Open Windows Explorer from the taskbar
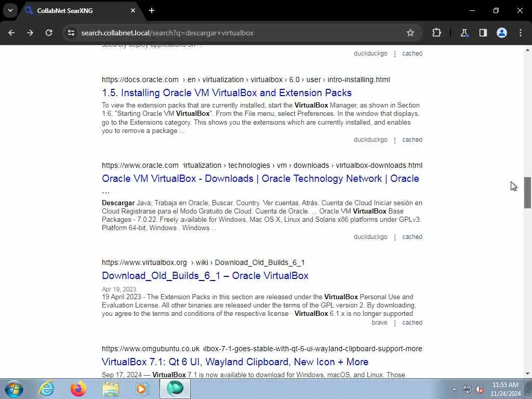The height and width of the screenshot is (399, 532). tap(111, 389)
